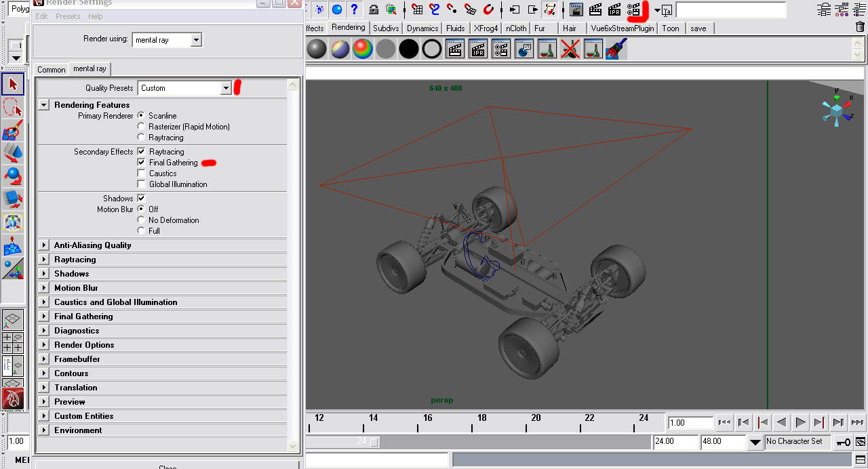Image resolution: width=868 pixels, height=469 pixels.
Task: Click frame 18 on the time slider
Action: coord(481,418)
